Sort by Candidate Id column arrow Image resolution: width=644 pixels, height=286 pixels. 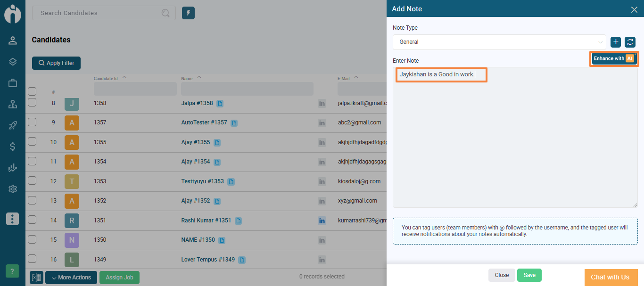coord(124,78)
